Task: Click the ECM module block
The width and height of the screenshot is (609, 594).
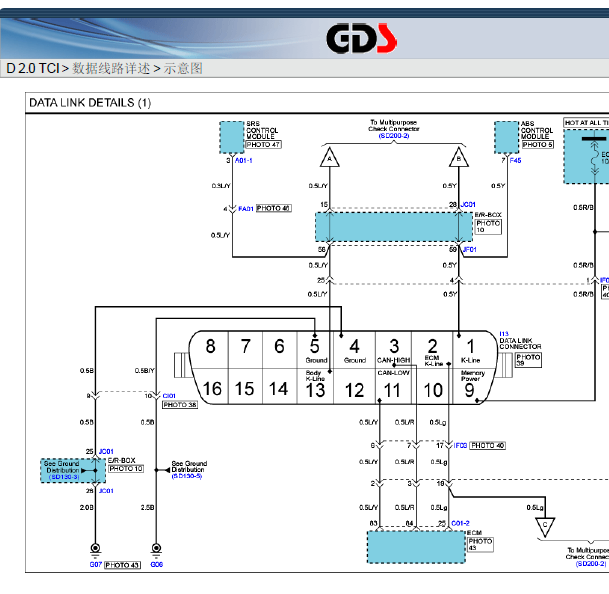Action: click(416, 547)
